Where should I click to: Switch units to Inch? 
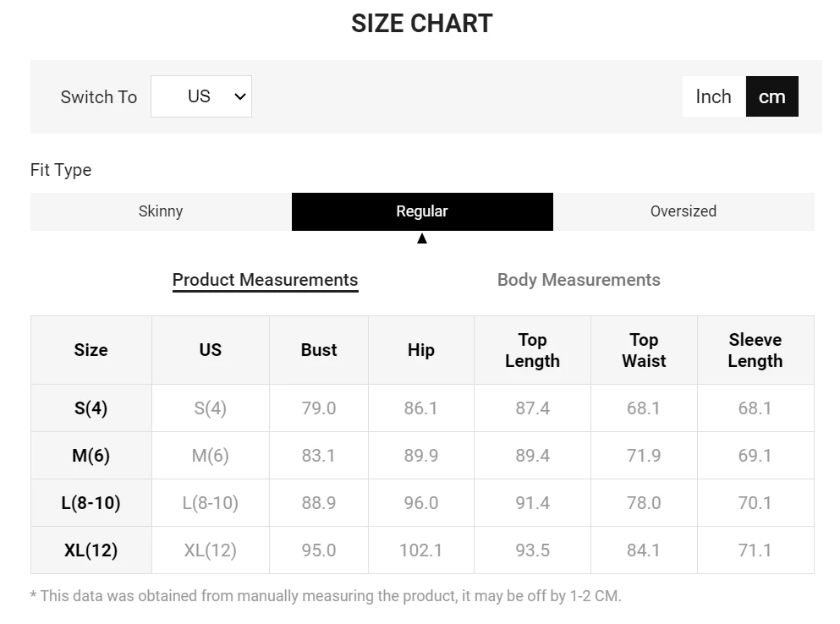(x=713, y=96)
